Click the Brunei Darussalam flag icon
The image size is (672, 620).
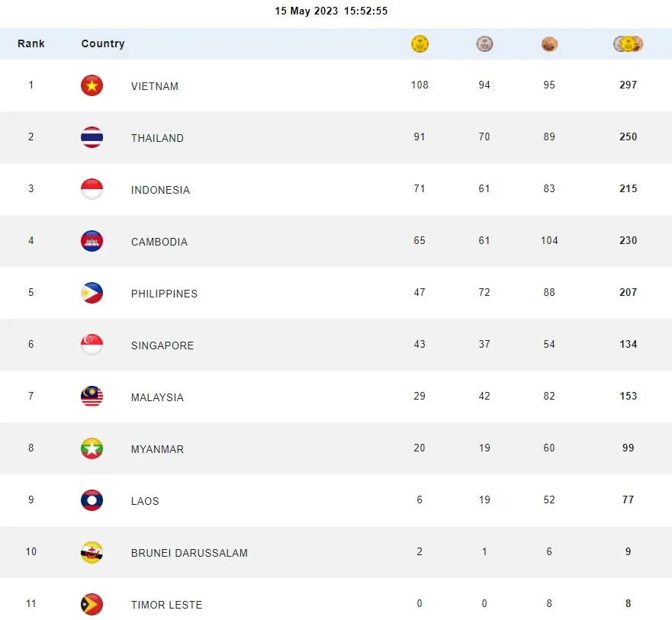[92, 552]
